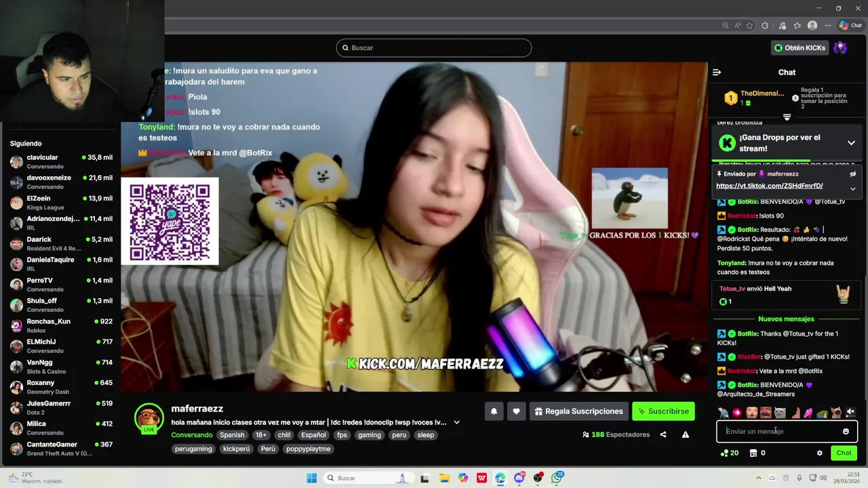Expand the pinned tiktok message chevron
The height and width of the screenshot is (488, 868).
point(852,189)
